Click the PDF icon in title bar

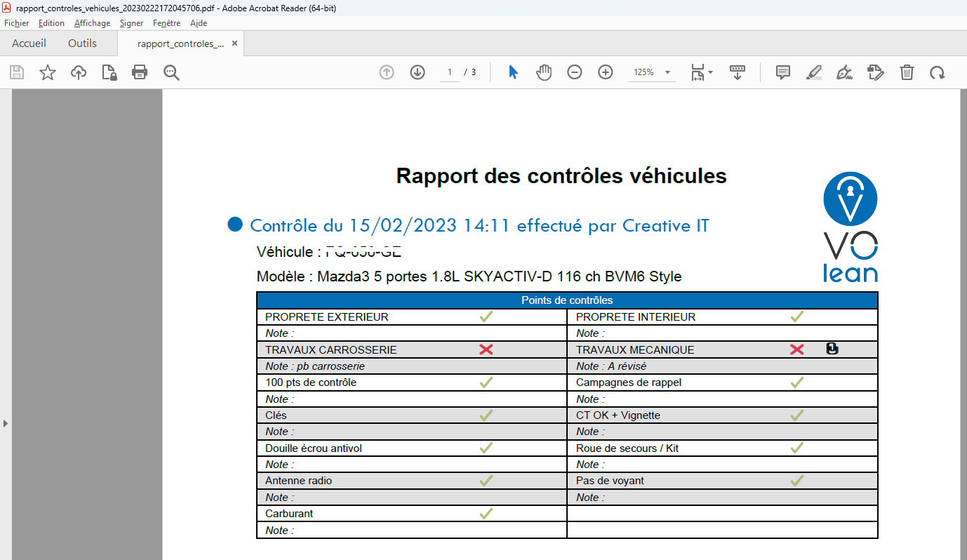pyautogui.click(x=7, y=8)
